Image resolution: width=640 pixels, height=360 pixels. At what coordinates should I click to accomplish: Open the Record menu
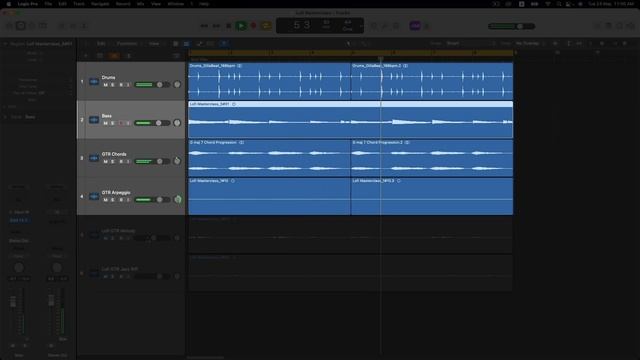(x=123, y=4)
